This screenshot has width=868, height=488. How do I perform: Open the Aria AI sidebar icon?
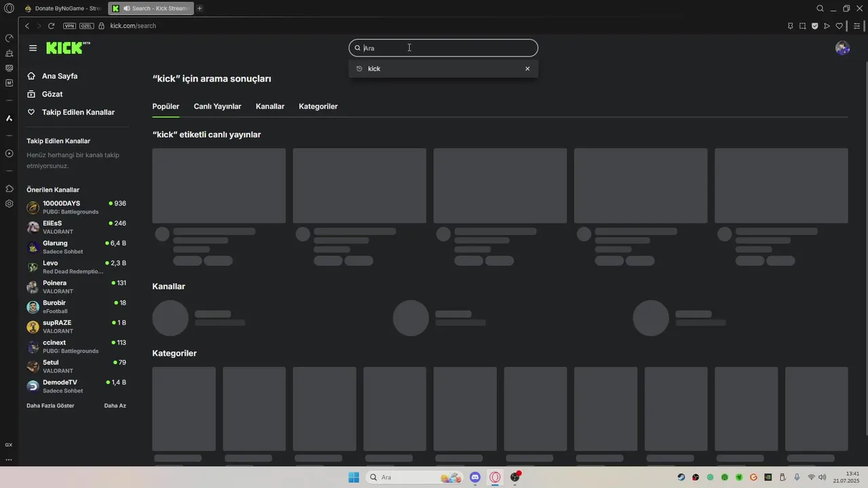tap(9, 118)
